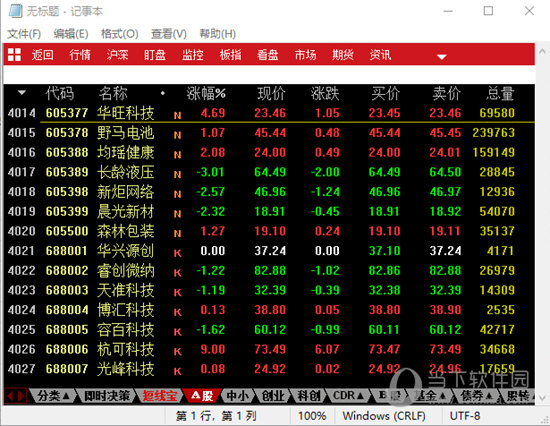Sort by 涨幅% column header
The image size is (550, 426).
click(x=206, y=93)
